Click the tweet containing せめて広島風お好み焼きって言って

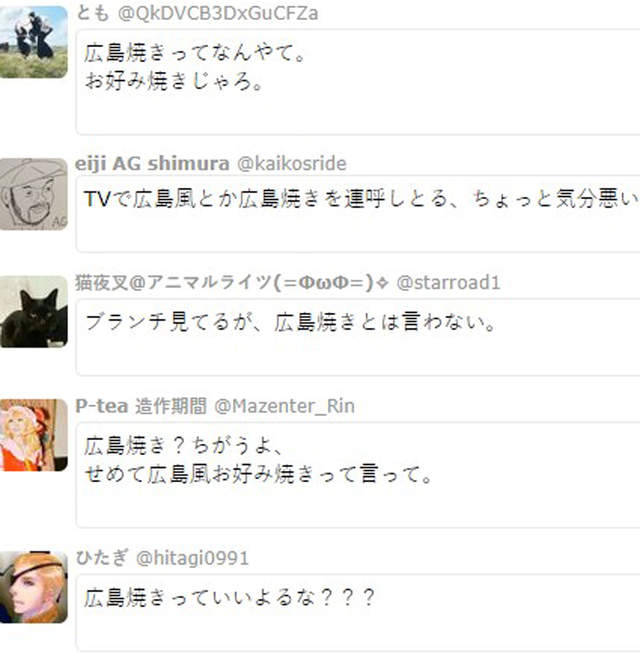(358, 475)
